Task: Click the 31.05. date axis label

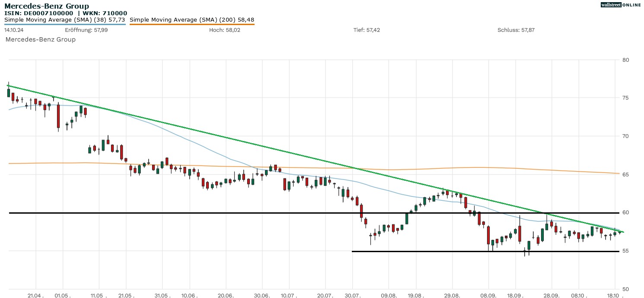Action: 162,296
